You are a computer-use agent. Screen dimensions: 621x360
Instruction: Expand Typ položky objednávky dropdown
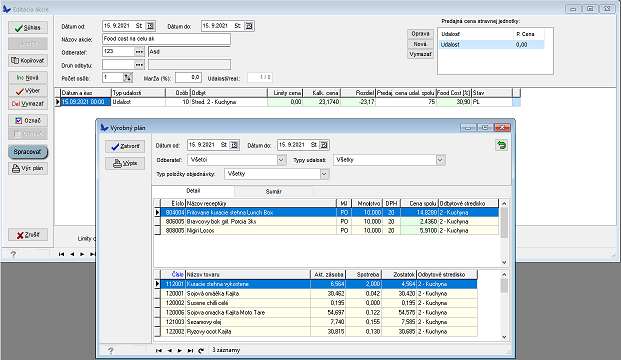[324, 174]
